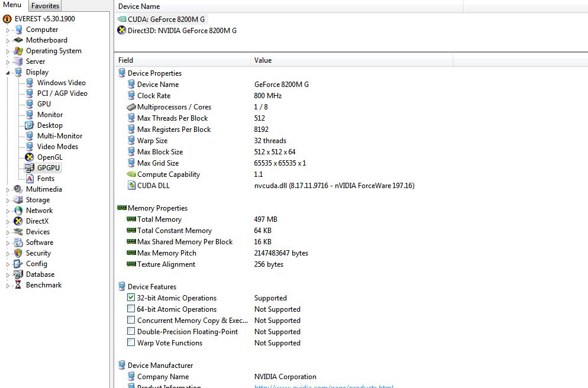Expand the Motherboard tree node
The width and height of the screenshot is (588, 388).
(8, 40)
